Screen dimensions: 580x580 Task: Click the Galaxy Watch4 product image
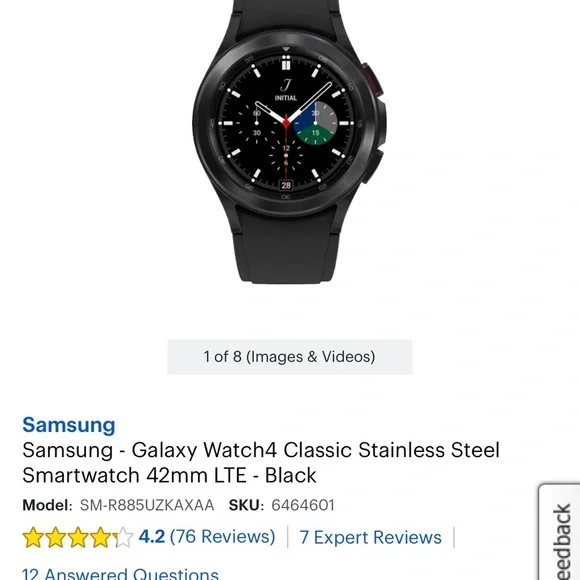click(x=290, y=142)
